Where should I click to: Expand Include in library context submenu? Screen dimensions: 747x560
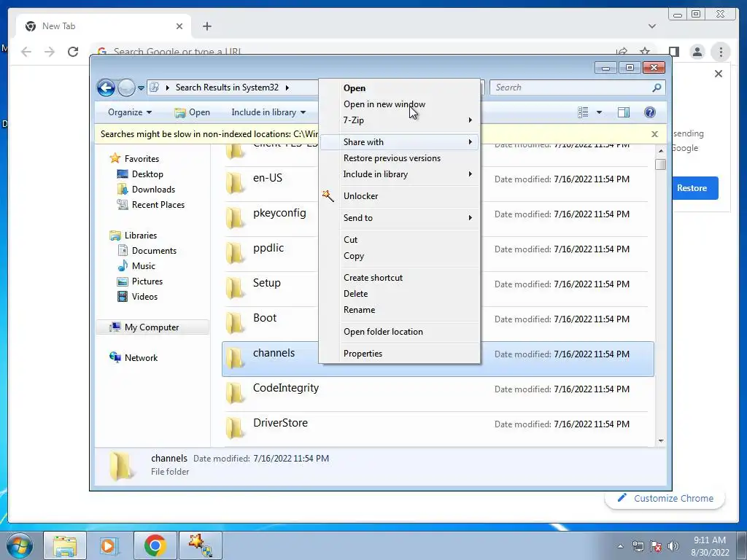click(400, 174)
